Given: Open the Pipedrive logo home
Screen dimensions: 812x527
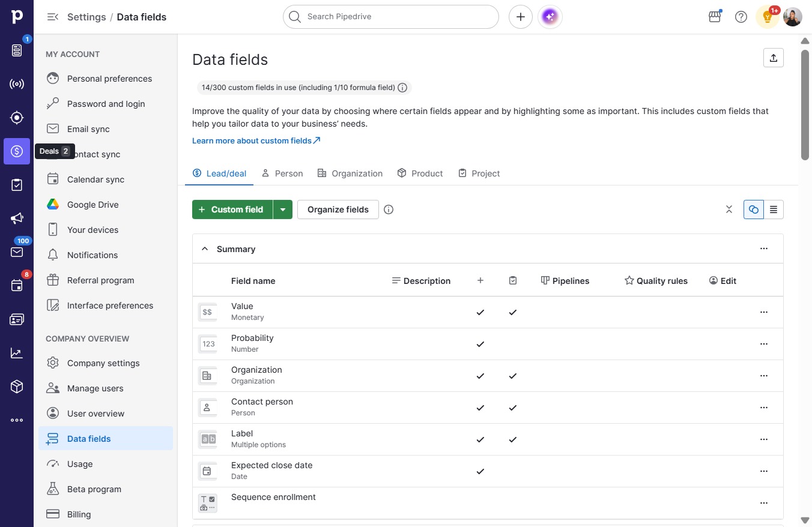Looking at the screenshot, I should (x=17, y=17).
